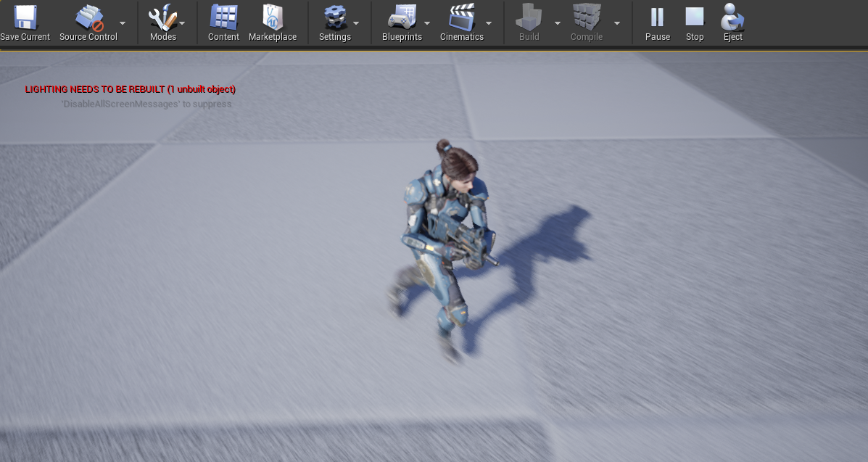868x462 pixels.
Task: Launch the Marketplace icon
Action: [x=273, y=17]
